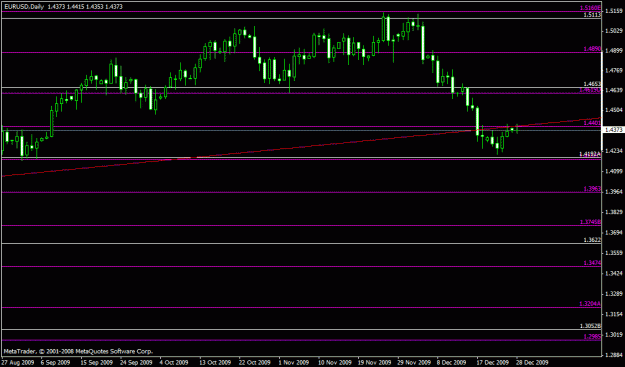The image size is (625, 367).
Task: Click the date label 6 Sep 2009
Action: click(x=56, y=363)
